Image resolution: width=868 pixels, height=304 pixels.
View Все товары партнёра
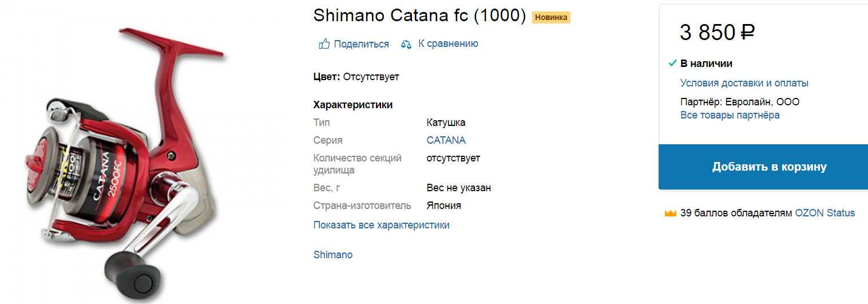[730, 115]
